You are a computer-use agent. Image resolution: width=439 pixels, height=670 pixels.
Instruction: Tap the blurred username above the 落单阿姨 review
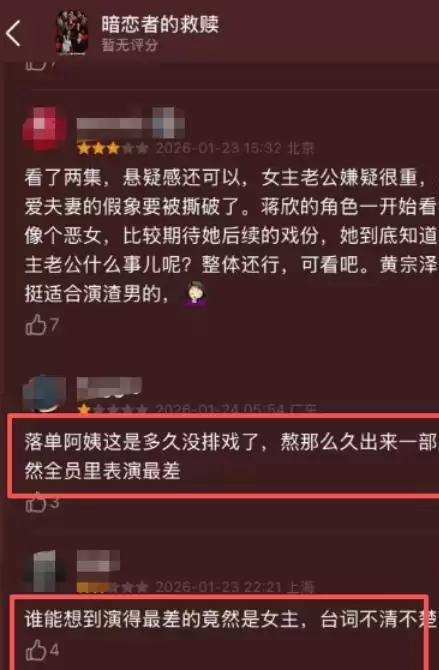point(109,388)
